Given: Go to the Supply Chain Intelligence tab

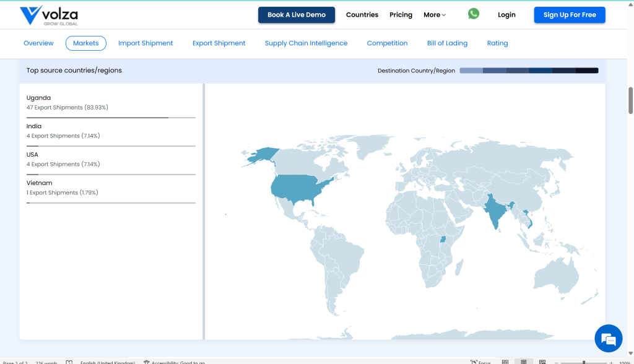Looking at the screenshot, I should click(x=306, y=43).
